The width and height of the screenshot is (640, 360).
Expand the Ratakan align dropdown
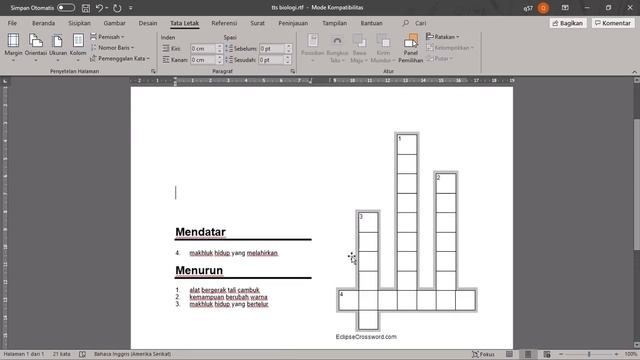click(442, 37)
